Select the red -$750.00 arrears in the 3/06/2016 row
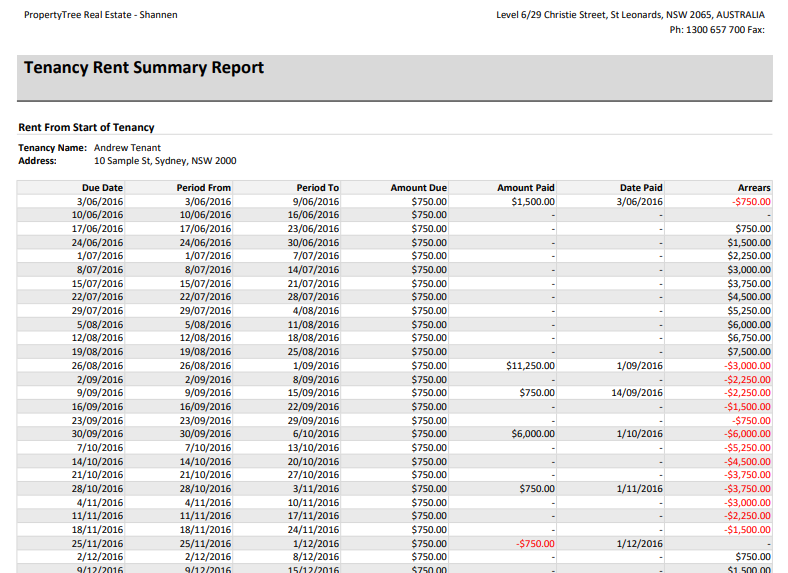 point(751,202)
